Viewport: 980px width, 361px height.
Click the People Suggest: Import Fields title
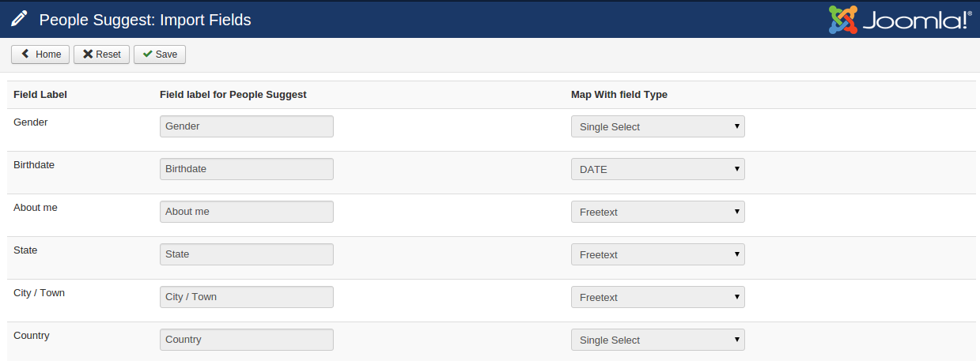pos(145,20)
